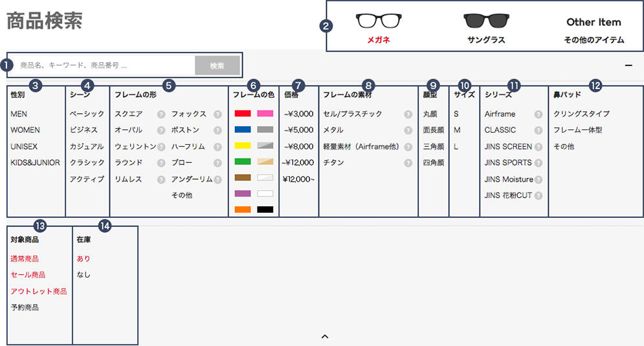Select out-of-stock なし option
The image size is (644, 346).
click(83, 275)
